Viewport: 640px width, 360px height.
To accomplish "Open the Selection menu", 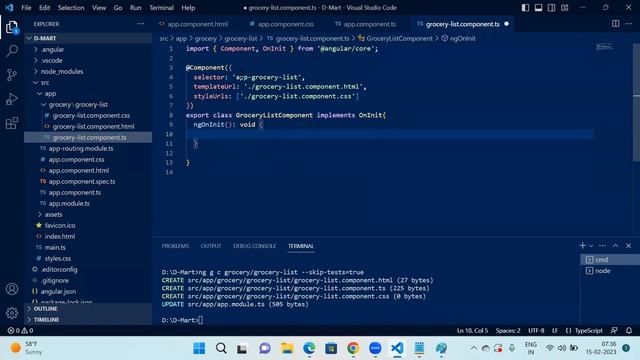I will (71, 8).
